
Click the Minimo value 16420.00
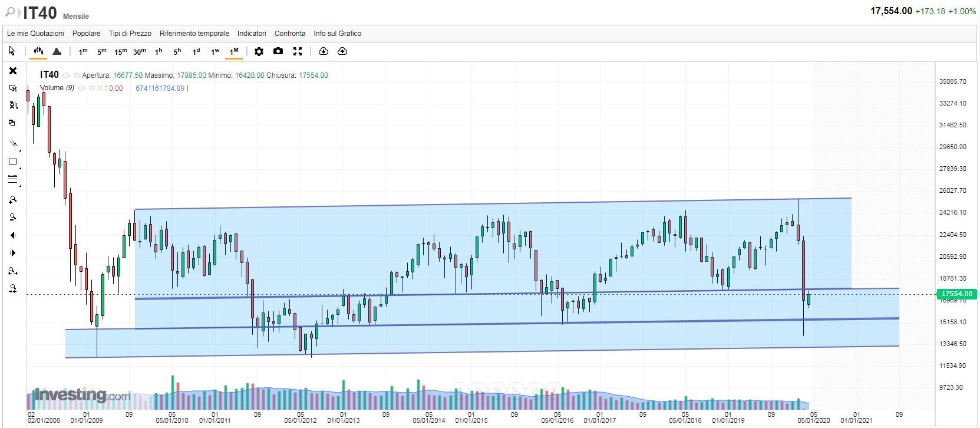coord(250,75)
